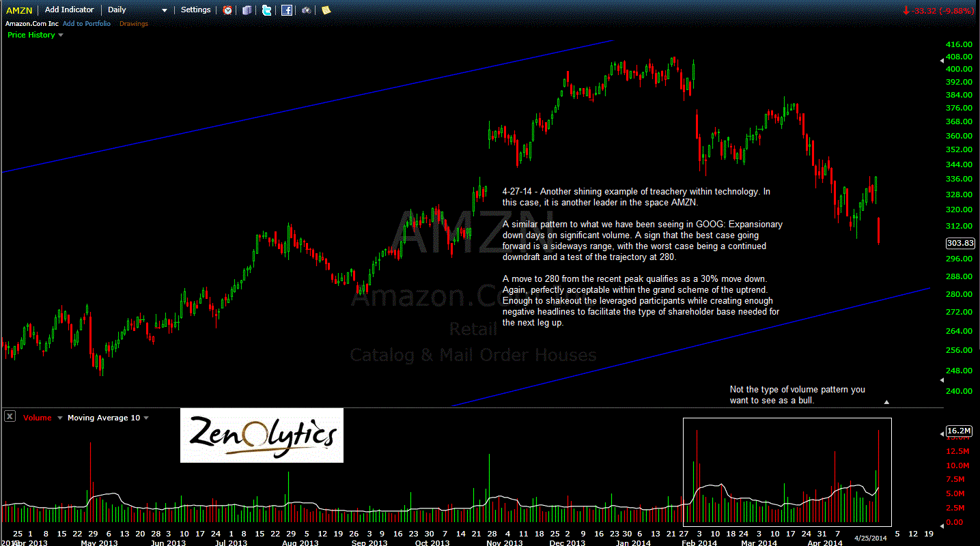Click the Sep 2013 date axis label

[369, 543]
